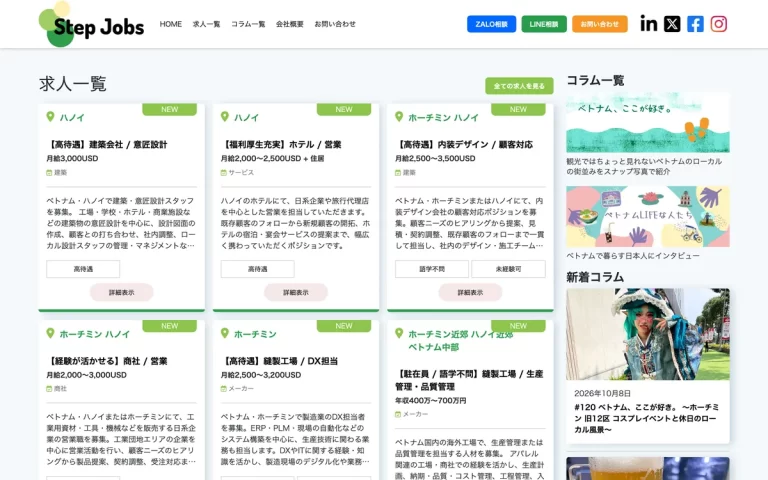Click salary text 月給2,500〜3,500USD
The image size is (768, 480).
435,158
